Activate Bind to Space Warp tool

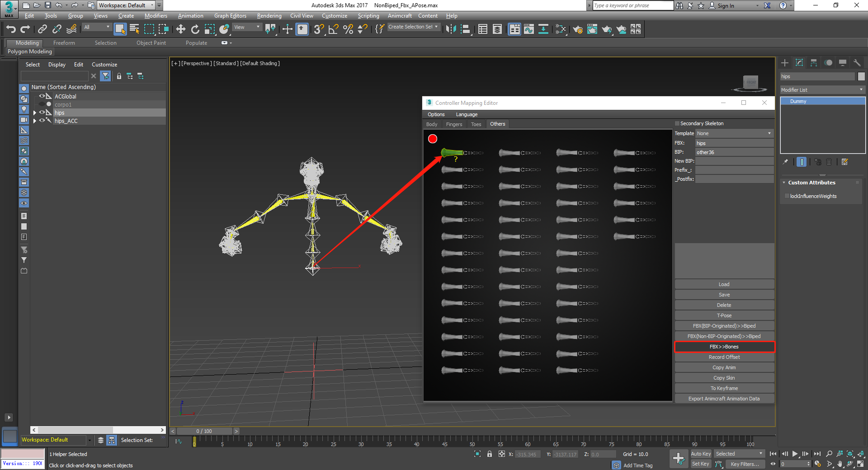click(x=71, y=29)
